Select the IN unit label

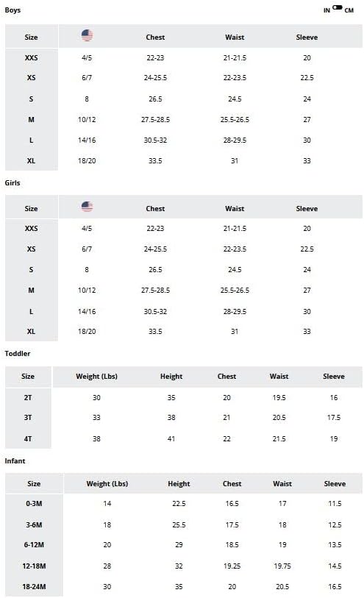pyautogui.click(x=326, y=11)
